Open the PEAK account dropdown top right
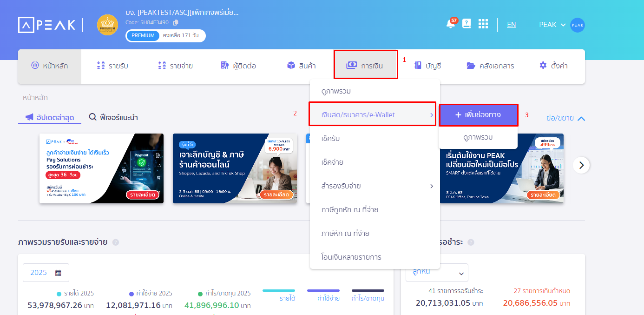The width and height of the screenshot is (644, 315). coord(552,24)
